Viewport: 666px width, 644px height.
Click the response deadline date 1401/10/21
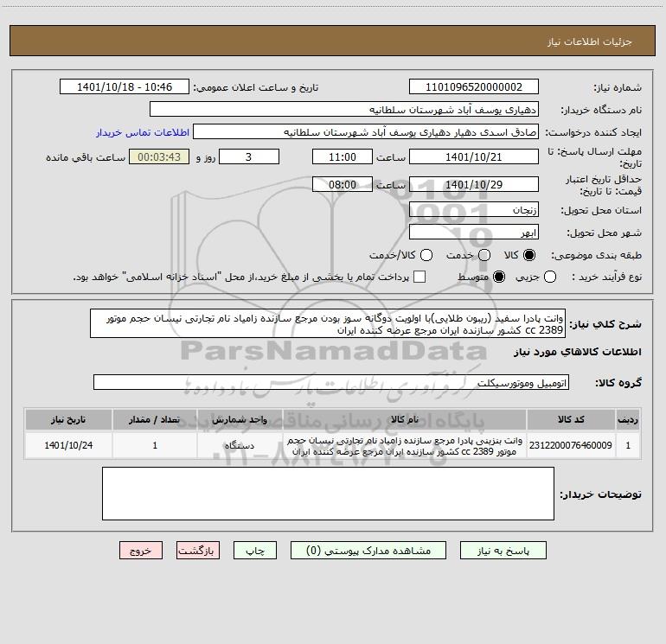point(474,157)
